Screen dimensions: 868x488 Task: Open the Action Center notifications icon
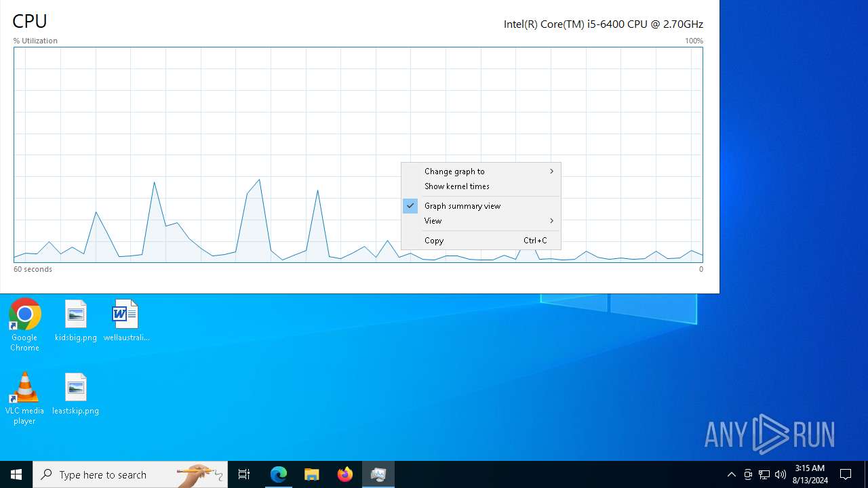coord(846,474)
